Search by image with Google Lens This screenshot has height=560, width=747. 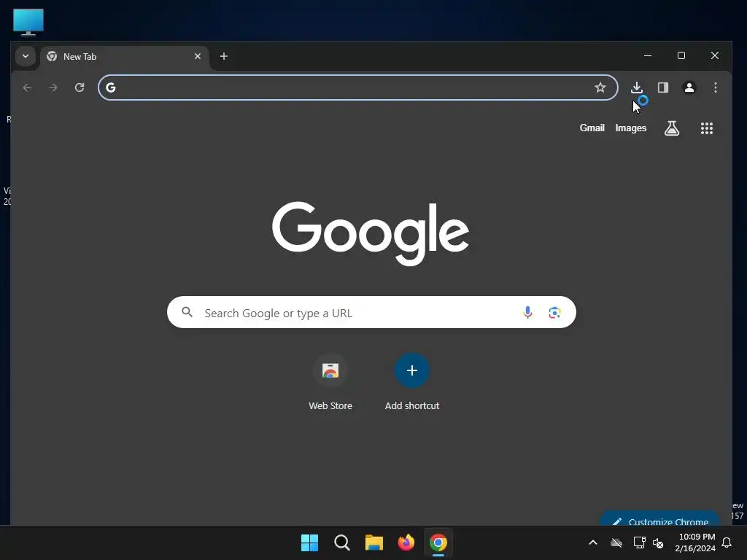(x=554, y=312)
